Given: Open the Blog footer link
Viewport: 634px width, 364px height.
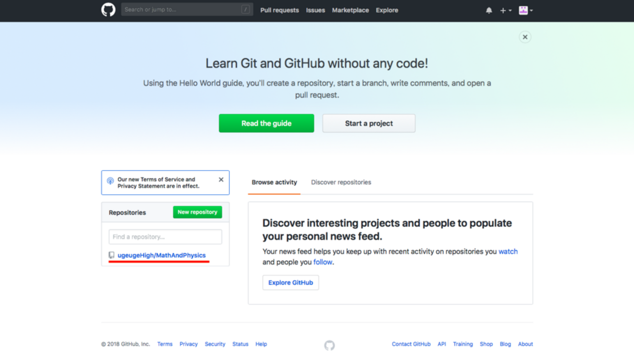Looking at the screenshot, I should [505, 344].
